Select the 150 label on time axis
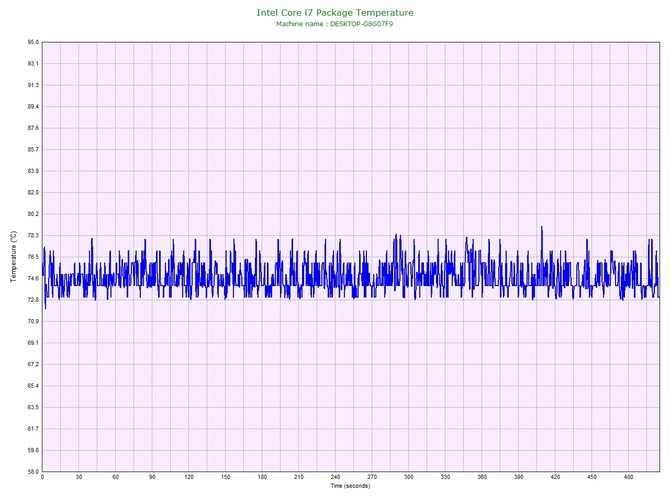670x503 pixels. pos(226,477)
